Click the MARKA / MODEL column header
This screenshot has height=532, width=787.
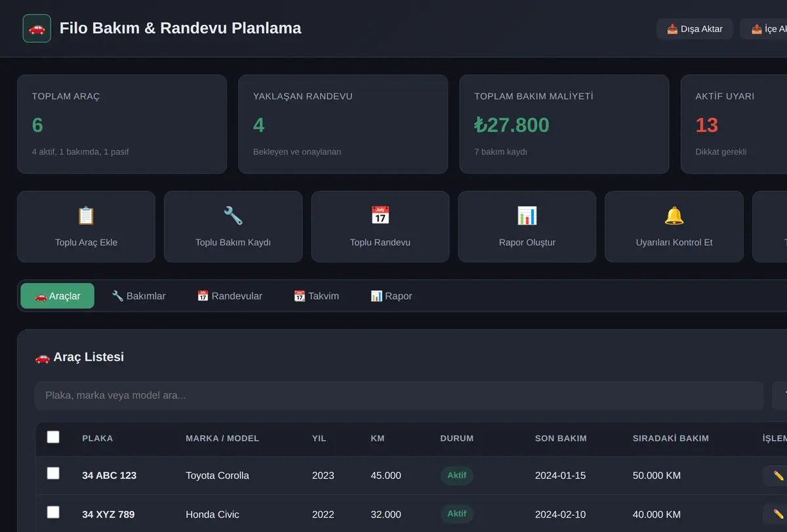(x=222, y=438)
